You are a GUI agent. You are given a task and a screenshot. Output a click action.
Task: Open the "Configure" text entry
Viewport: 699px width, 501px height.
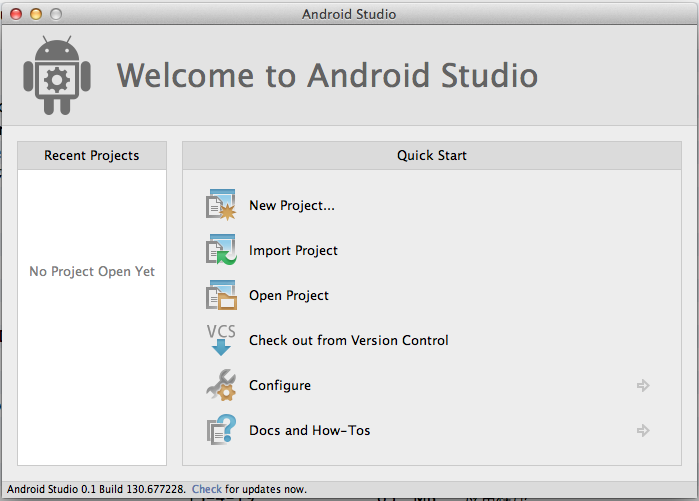pos(279,385)
